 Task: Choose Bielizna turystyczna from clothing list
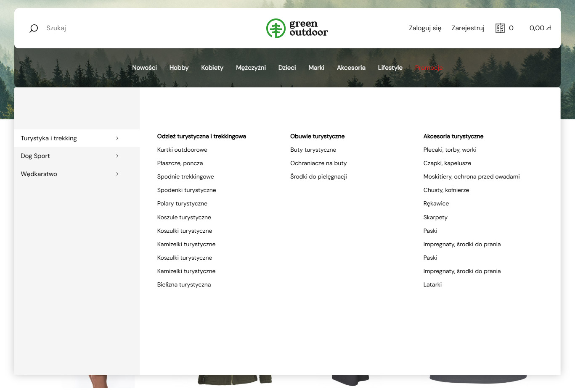coord(184,284)
